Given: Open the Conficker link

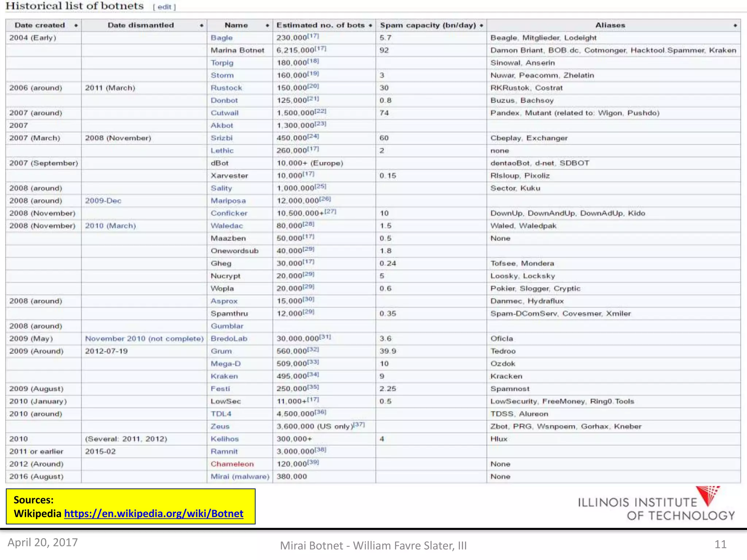Looking at the screenshot, I should pyautogui.click(x=229, y=213).
